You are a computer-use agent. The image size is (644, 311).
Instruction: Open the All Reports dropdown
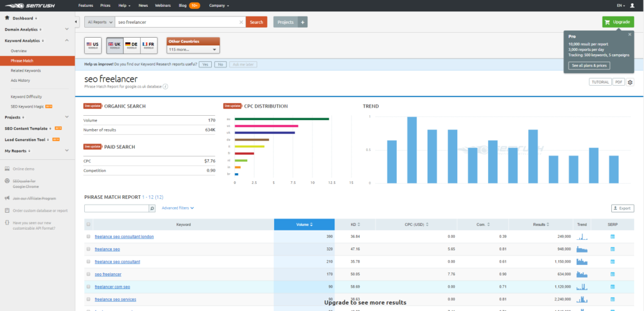coord(99,22)
